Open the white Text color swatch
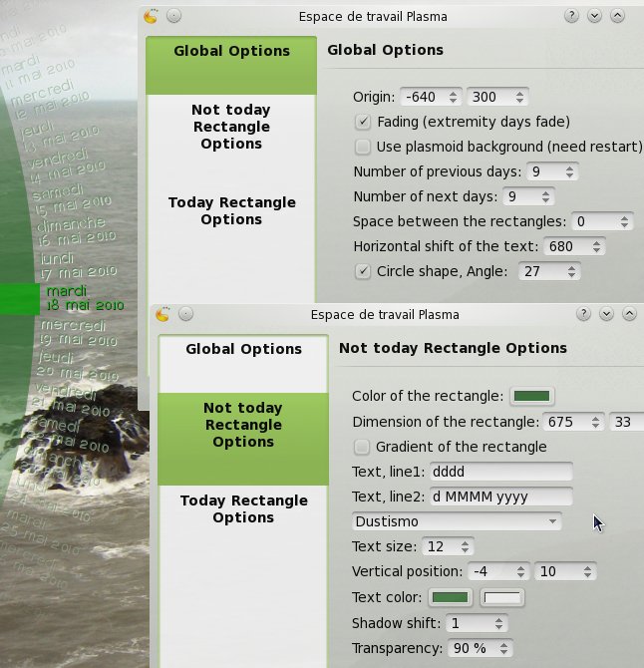The height and width of the screenshot is (668, 644). tap(502, 597)
